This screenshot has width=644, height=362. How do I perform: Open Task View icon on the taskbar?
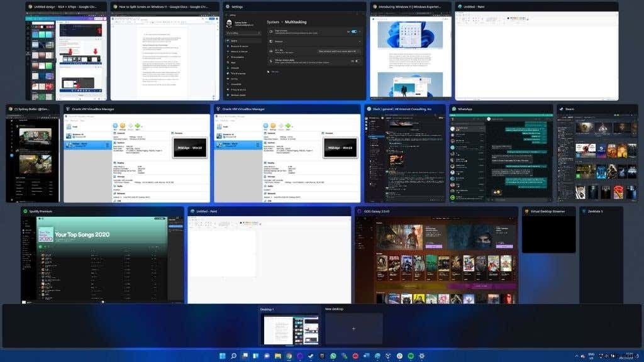245,355
